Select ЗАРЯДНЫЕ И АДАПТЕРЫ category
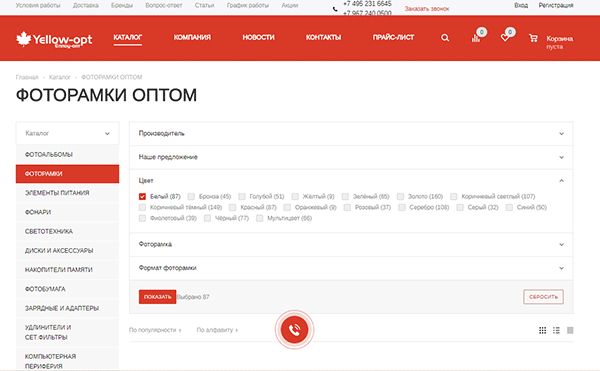 (x=67, y=308)
